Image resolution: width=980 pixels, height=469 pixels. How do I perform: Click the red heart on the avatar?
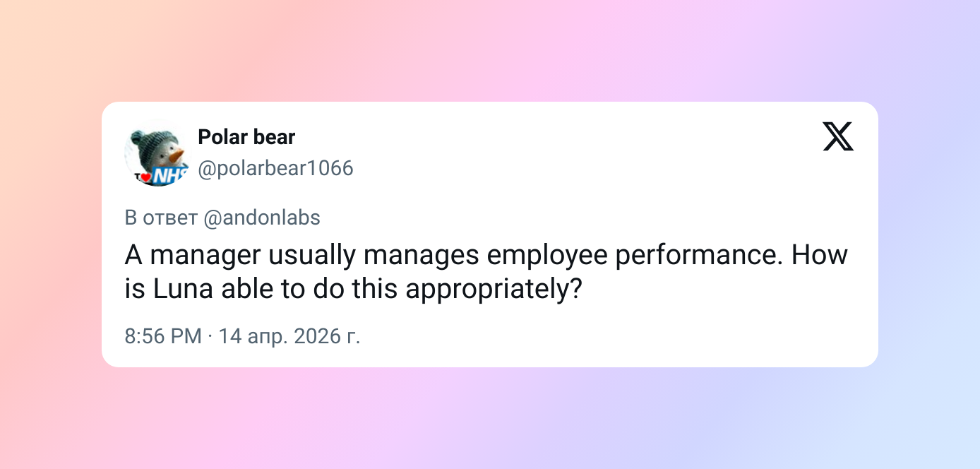click(x=145, y=177)
